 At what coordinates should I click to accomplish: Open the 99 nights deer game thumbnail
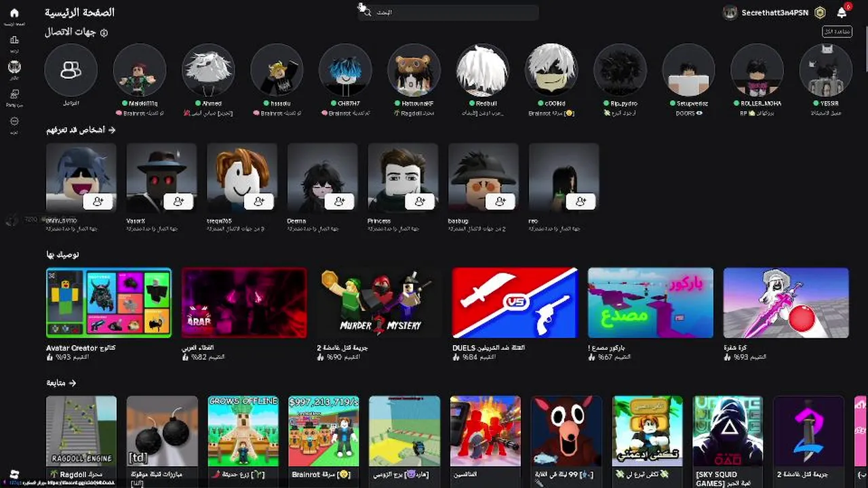(x=566, y=432)
